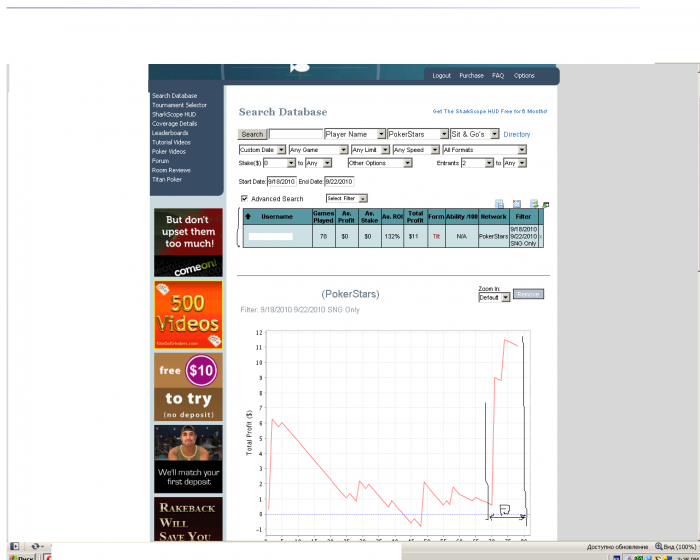
Task: Click the Get The SharkScope HUD Free link
Action: tap(490, 111)
